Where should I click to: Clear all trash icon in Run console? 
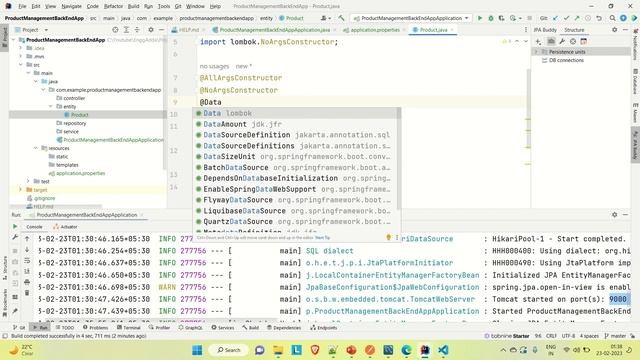(x=27, y=293)
